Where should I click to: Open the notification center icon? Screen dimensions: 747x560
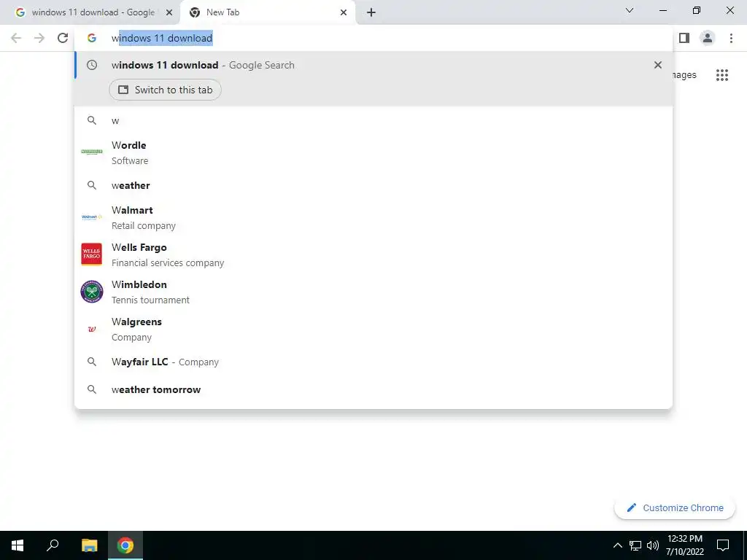coord(723,545)
